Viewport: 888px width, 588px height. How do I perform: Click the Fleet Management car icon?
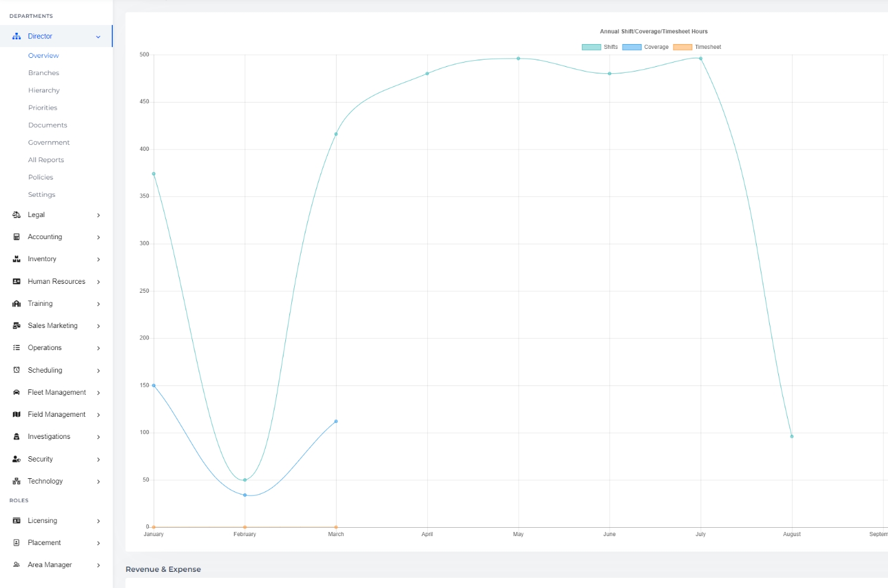coord(17,392)
